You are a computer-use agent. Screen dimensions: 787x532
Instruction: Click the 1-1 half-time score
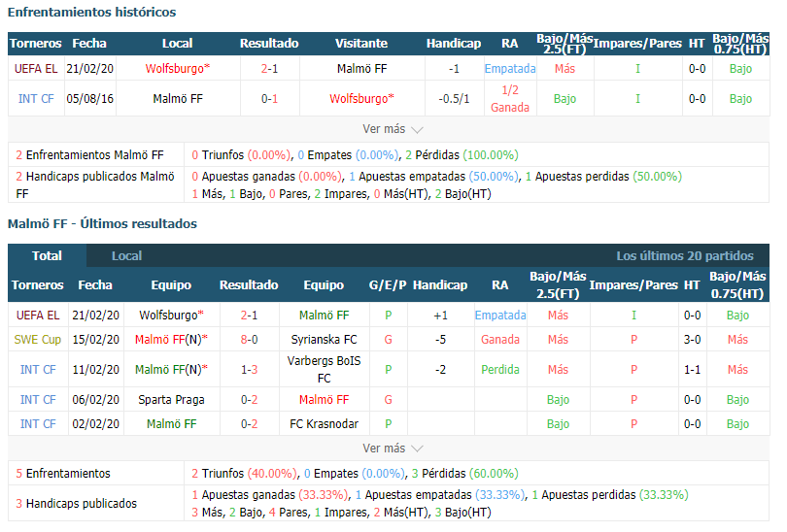(692, 370)
